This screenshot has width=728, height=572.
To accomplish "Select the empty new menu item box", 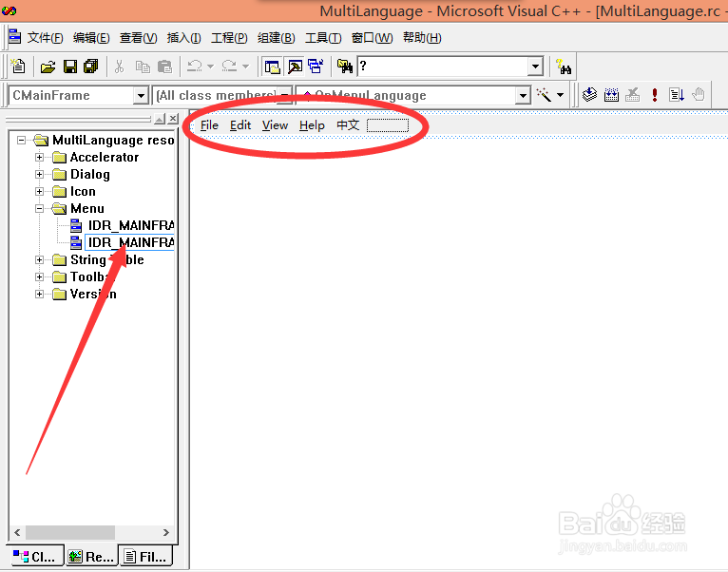I will [388, 125].
